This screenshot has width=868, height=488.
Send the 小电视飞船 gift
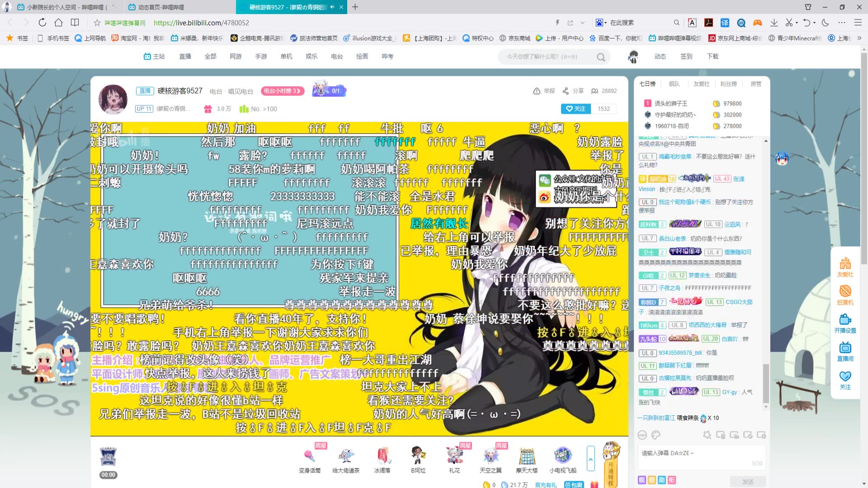[x=563, y=459]
